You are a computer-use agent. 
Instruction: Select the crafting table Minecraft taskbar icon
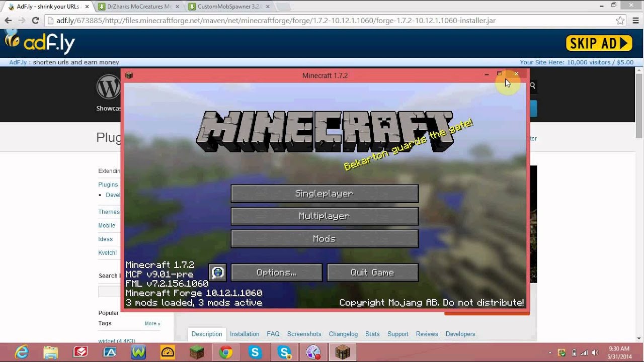click(343, 352)
